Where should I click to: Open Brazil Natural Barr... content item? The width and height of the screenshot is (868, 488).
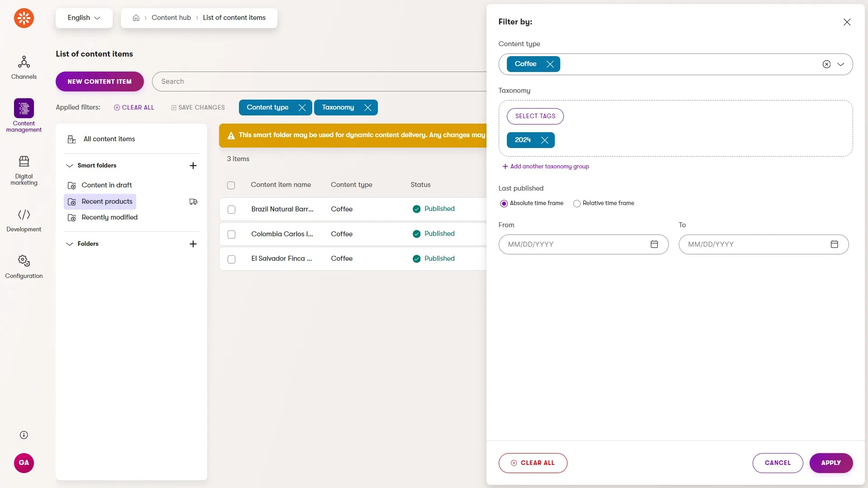point(282,209)
